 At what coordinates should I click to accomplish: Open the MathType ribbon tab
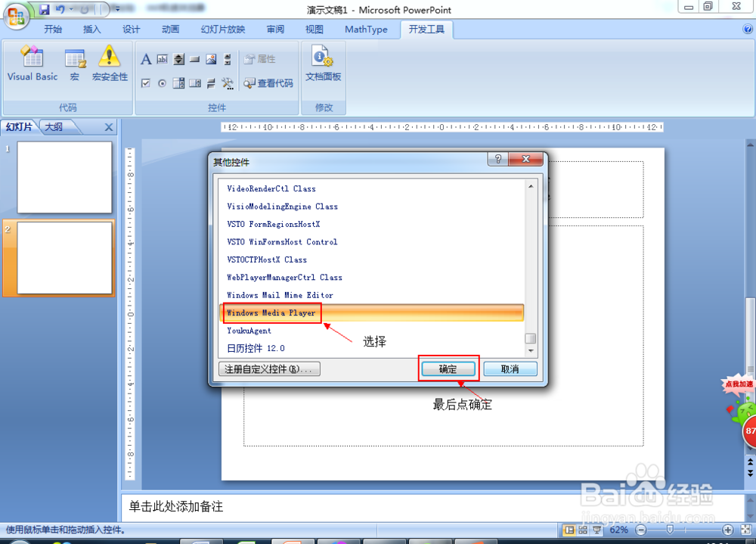point(366,30)
